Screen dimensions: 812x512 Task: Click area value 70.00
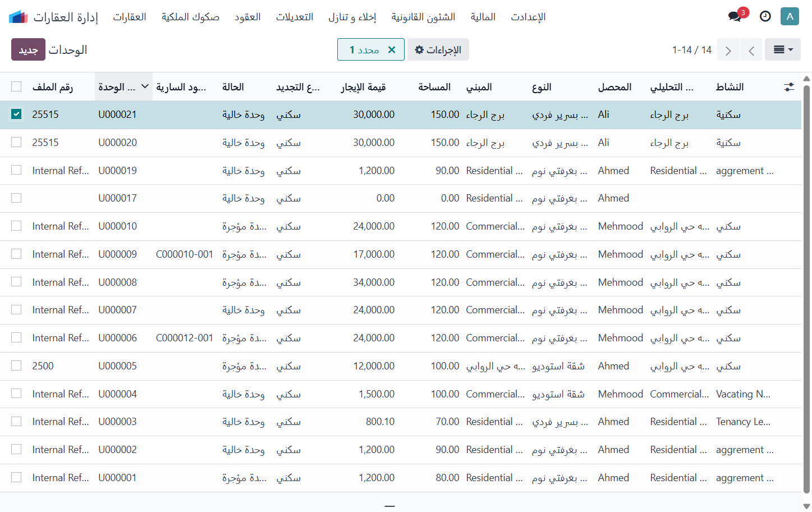447,422
